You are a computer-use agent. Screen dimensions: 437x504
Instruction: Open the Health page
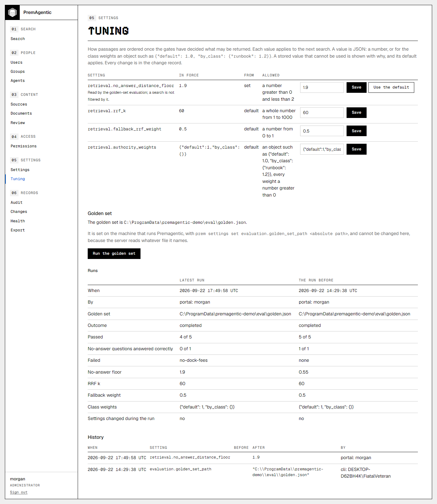pos(18,221)
